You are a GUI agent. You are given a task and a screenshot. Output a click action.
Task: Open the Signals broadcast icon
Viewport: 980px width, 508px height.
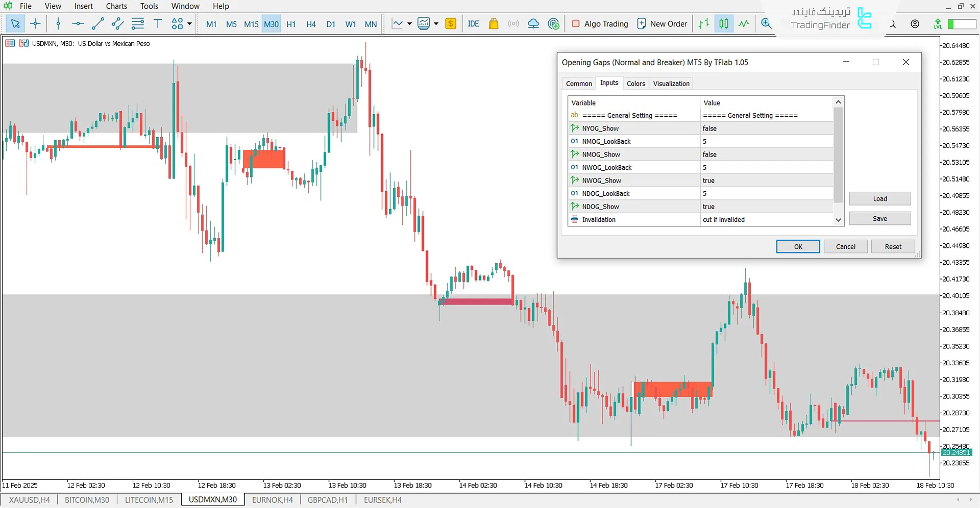[x=513, y=23]
